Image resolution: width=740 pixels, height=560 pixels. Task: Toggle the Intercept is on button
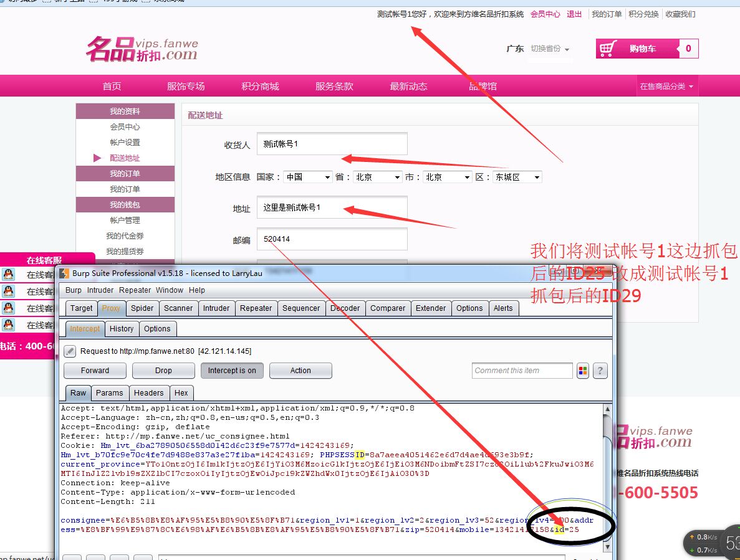coord(232,371)
